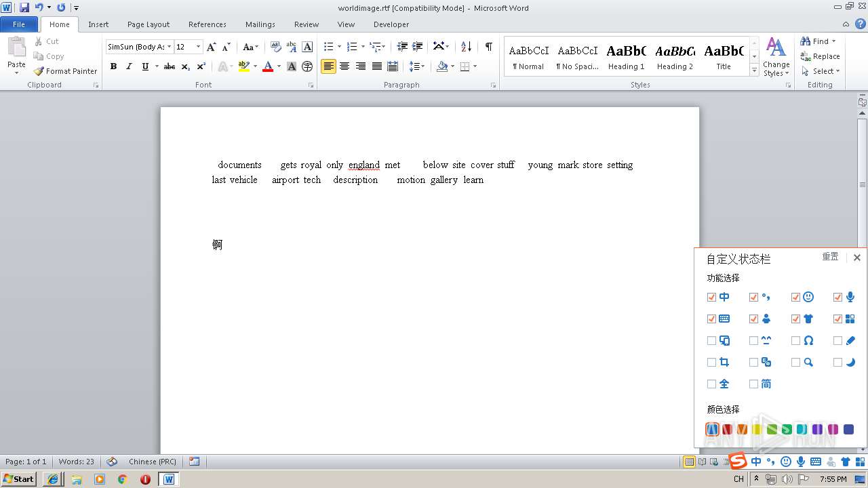Screen dimensions: 868x488
Task: Select the blue color swatch
Action: tap(712, 429)
